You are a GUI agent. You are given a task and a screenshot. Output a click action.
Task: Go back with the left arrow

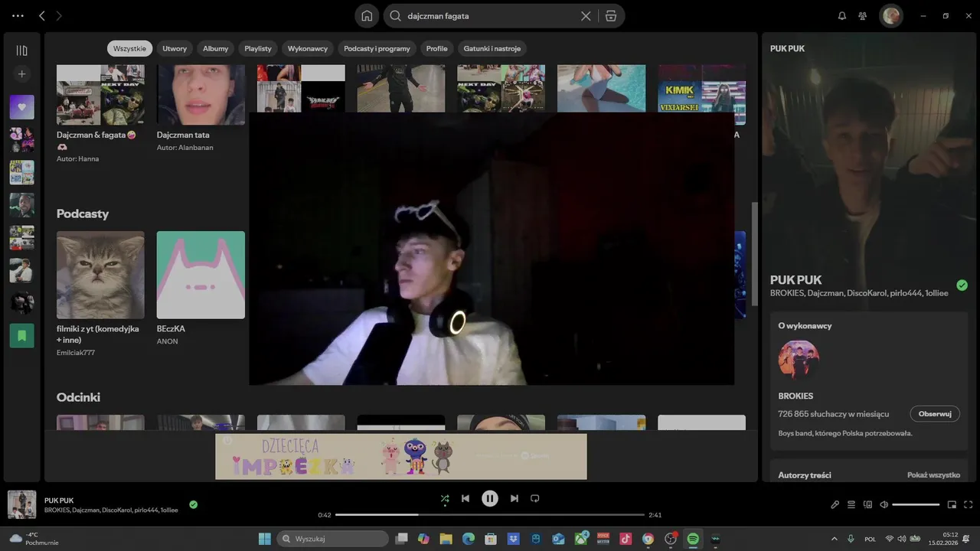click(42, 15)
